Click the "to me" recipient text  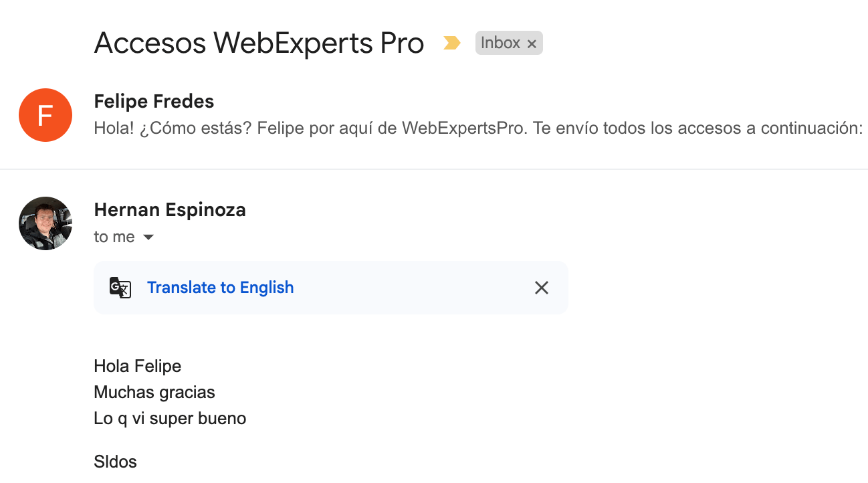click(x=114, y=237)
